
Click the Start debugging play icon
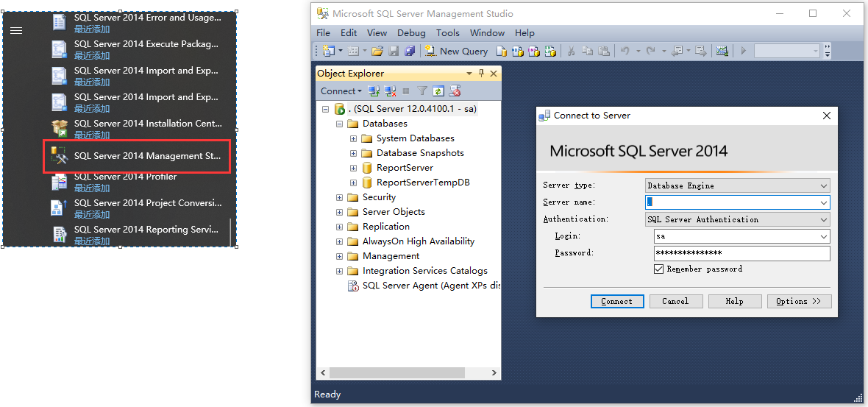[x=744, y=51]
